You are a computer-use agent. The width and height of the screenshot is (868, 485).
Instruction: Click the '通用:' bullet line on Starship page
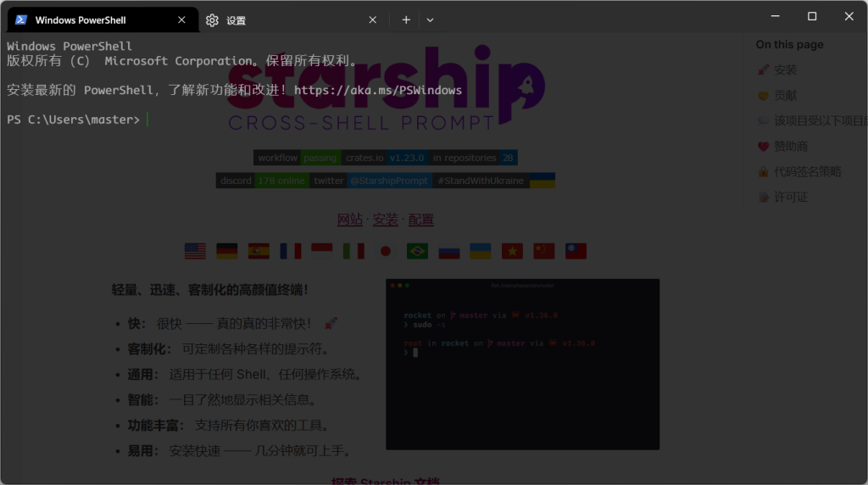(x=245, y=374)
